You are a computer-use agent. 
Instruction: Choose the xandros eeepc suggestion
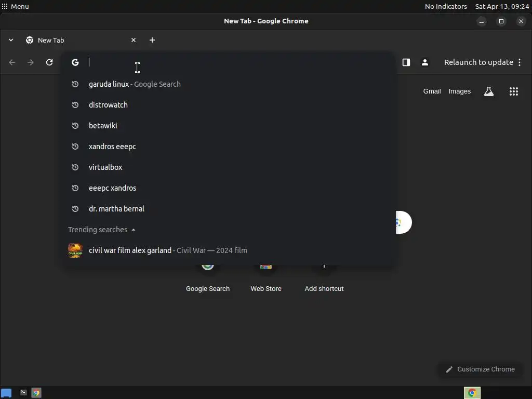tap(228, 147)
